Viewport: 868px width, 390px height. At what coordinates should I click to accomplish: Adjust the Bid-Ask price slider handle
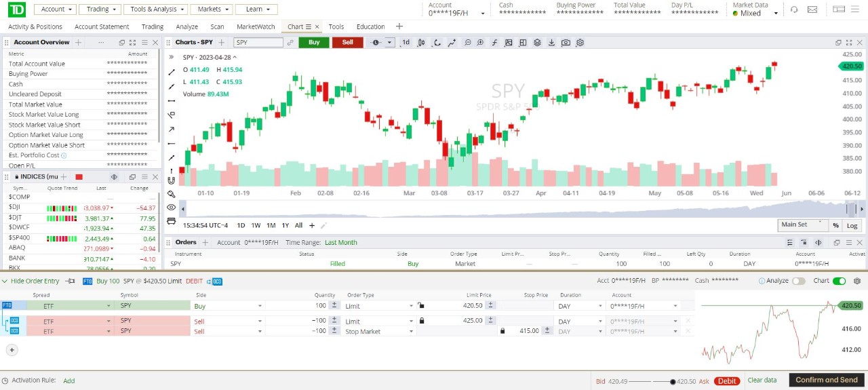click(x=673, y=381)
